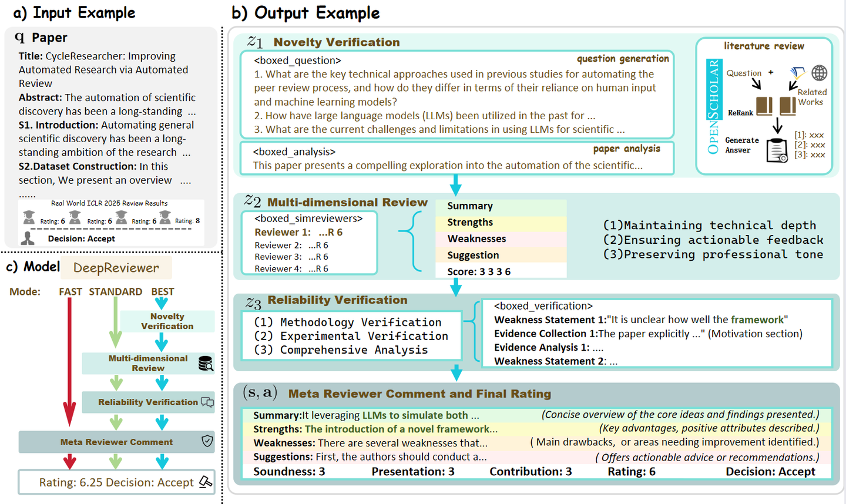Click the green Summary row in Multi-dimensional Review

[501, 206]
